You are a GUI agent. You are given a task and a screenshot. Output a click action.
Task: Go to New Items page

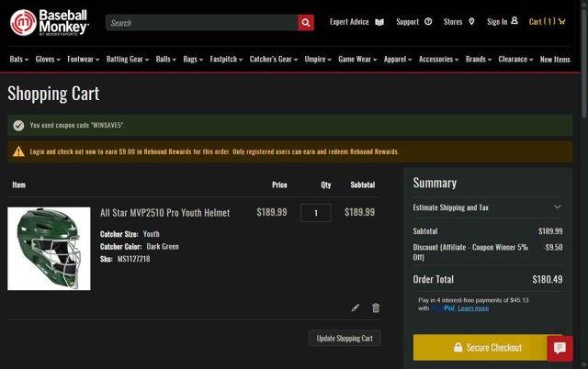click(555, 59)
